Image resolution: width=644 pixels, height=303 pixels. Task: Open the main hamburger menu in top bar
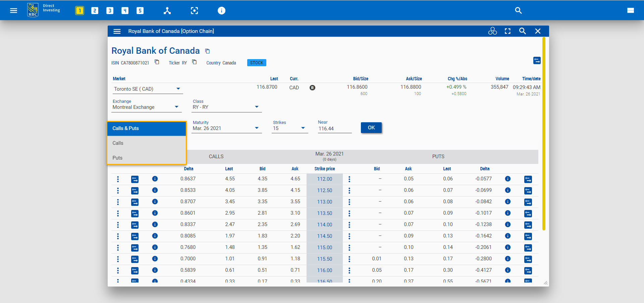click(x=13, y=10)
